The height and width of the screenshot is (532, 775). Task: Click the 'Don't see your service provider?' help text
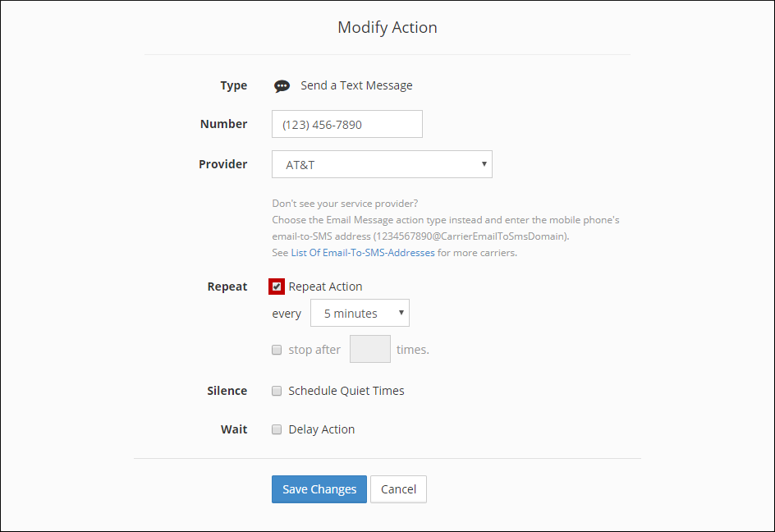(x=345, y=204)
